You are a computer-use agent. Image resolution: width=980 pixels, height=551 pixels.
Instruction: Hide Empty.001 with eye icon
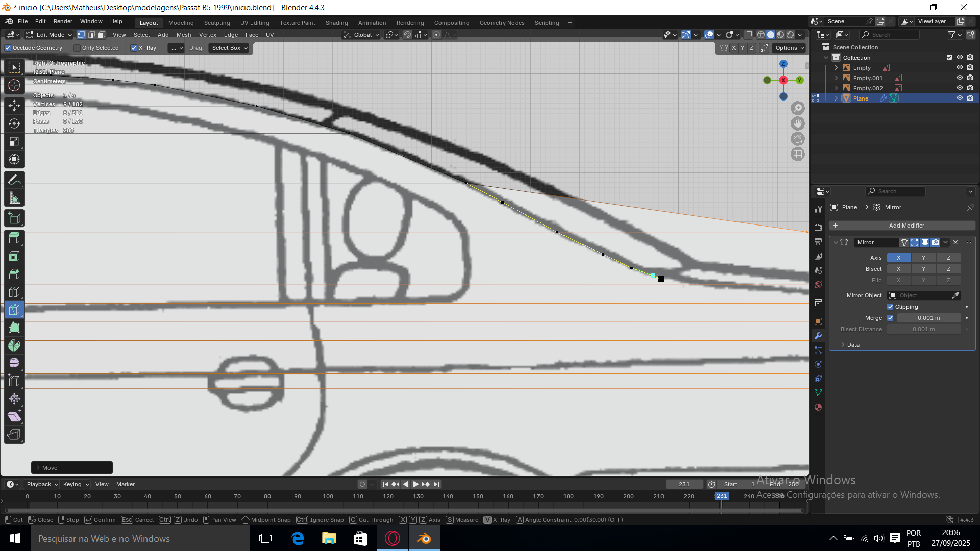[x=959, y=78]
